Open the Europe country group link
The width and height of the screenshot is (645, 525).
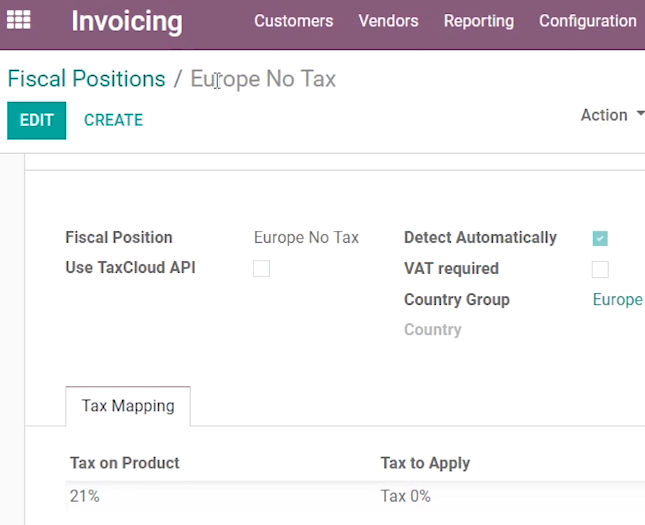click(617, 300)
